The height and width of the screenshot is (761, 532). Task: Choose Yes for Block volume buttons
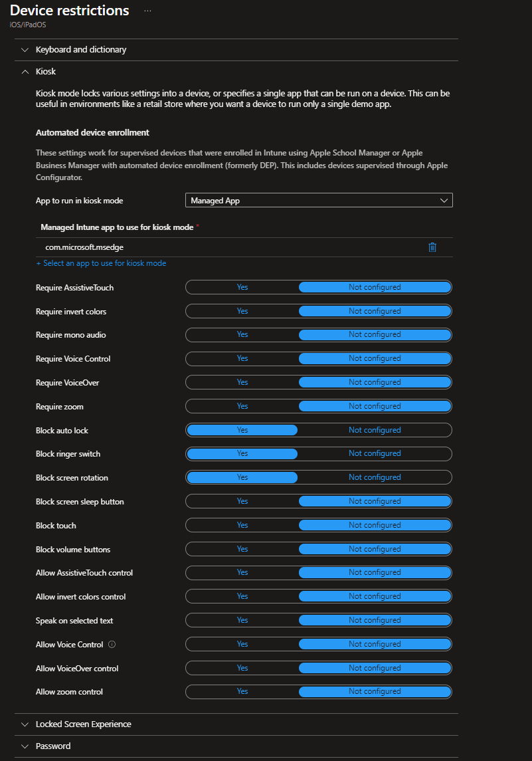click(242, 549)
